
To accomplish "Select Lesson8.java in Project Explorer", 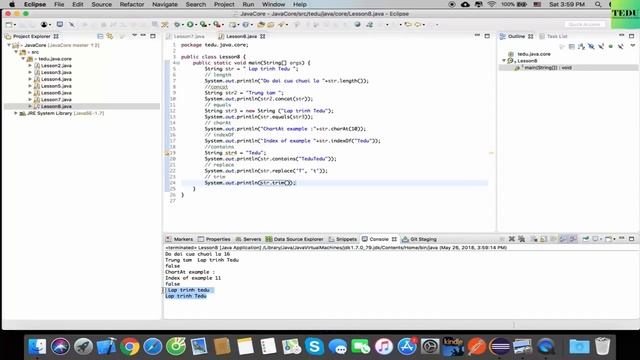I will point(56,106).
